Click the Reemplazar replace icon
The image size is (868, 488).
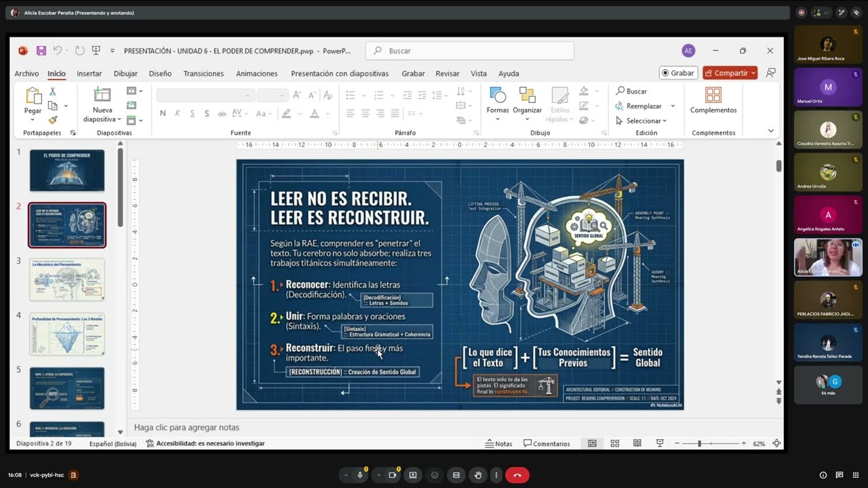click(x=620, y=106)
